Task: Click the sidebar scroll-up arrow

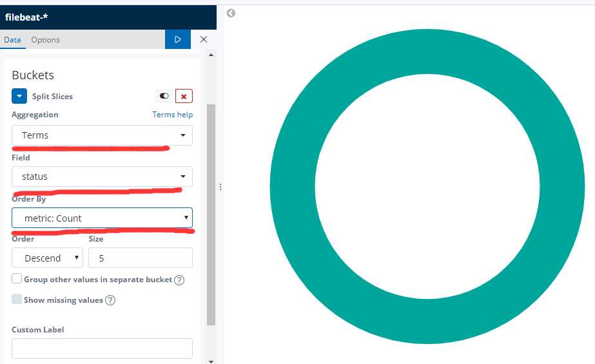Action: pyautogui.click(x=211, y=55)
